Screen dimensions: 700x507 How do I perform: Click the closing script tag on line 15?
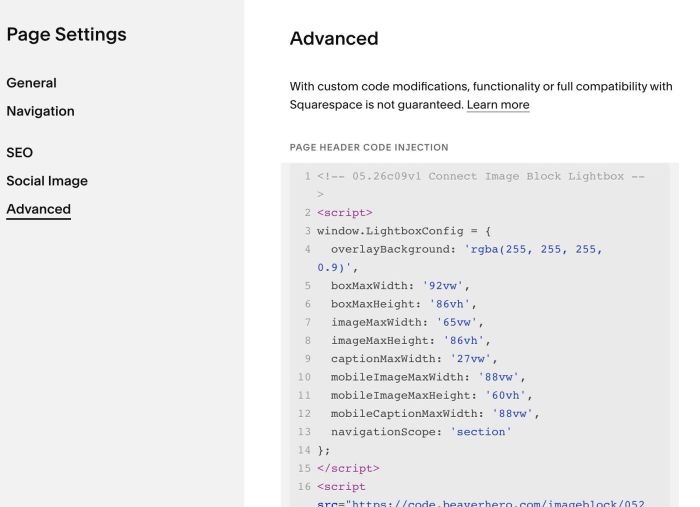[x=348, y=469]
